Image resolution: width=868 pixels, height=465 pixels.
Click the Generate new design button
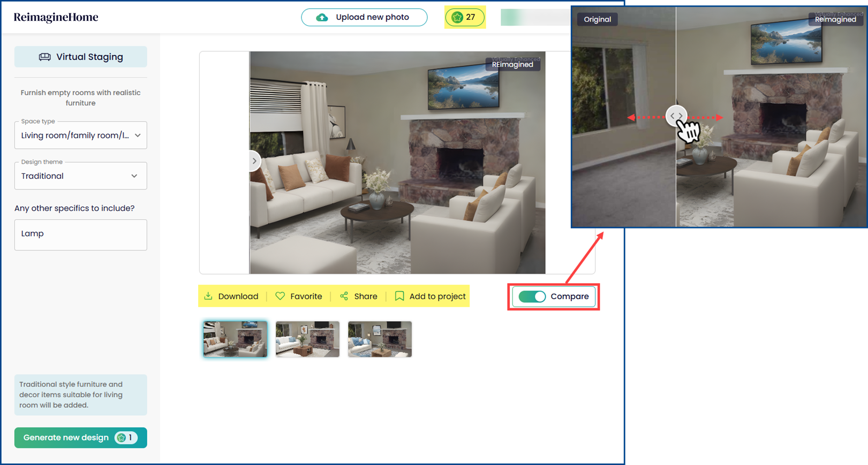[x=66, y=438]
